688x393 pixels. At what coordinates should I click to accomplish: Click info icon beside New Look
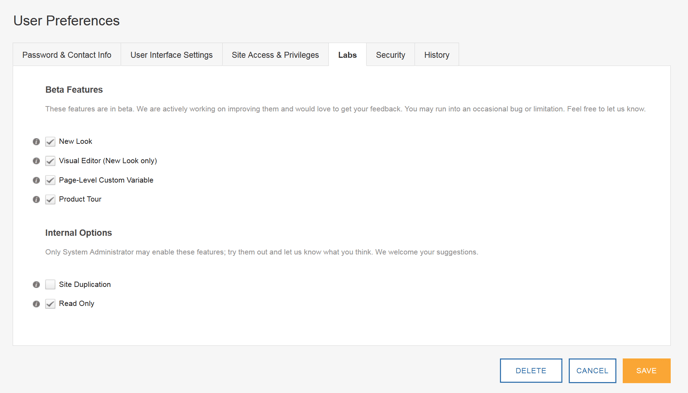(36, 142)
